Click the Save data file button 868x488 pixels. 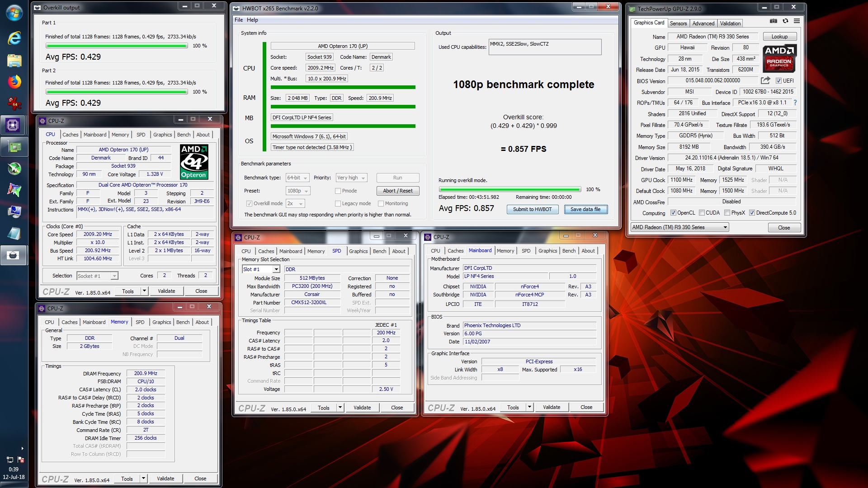[x=585, y=209]
